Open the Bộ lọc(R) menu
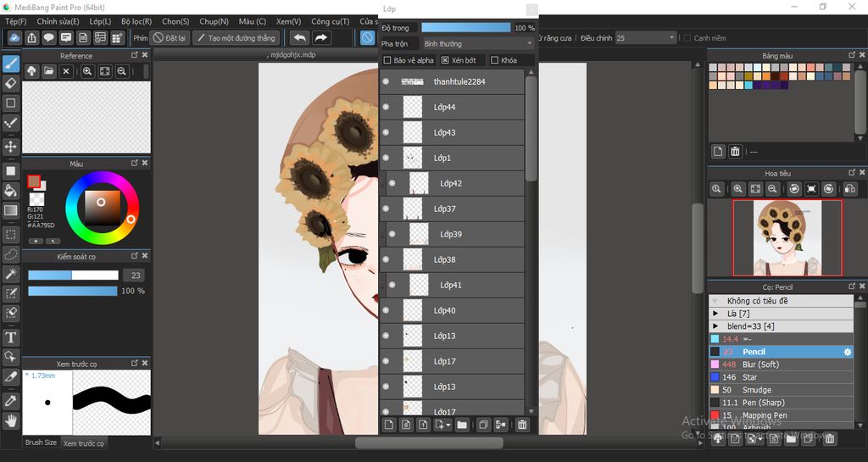 [136, 21]
